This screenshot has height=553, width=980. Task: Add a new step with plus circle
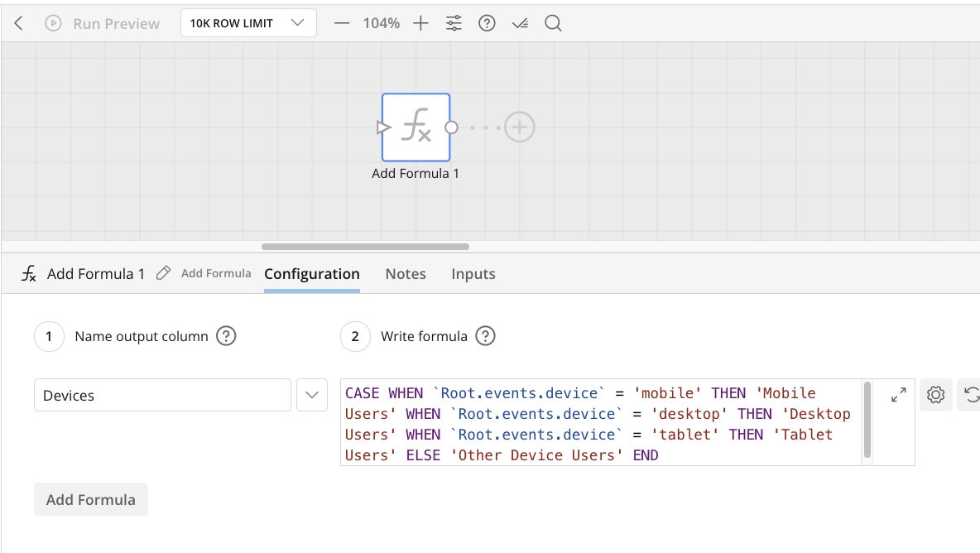[x=519, y=127]
